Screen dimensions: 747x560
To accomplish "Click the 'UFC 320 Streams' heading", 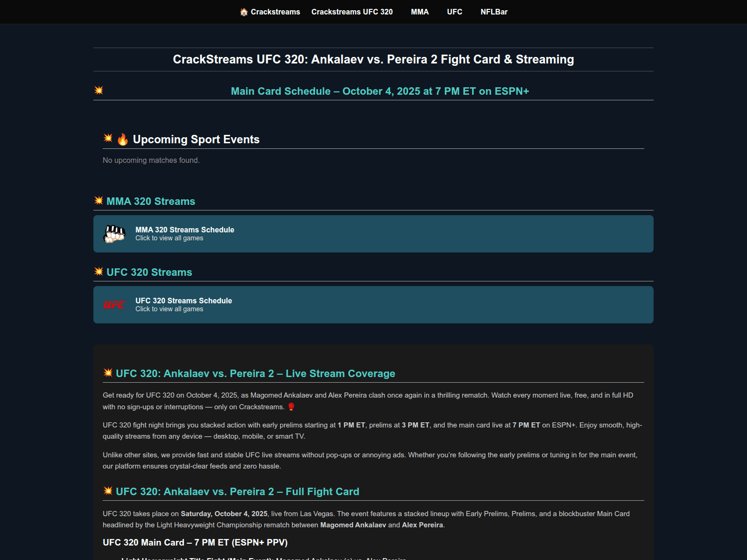I will click(x=149, y=272).
